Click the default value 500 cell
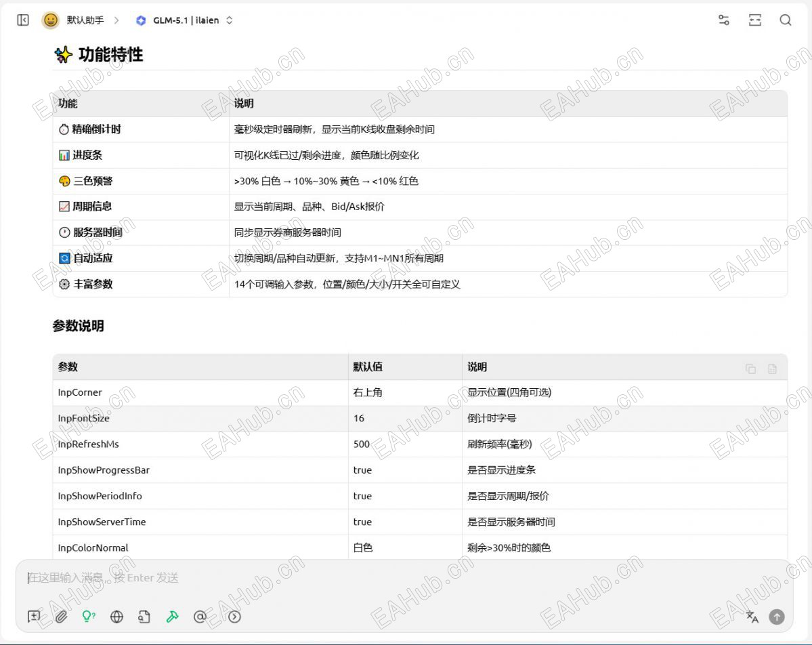This screenshot has height=645, width=812. click(x=405, y=444)
